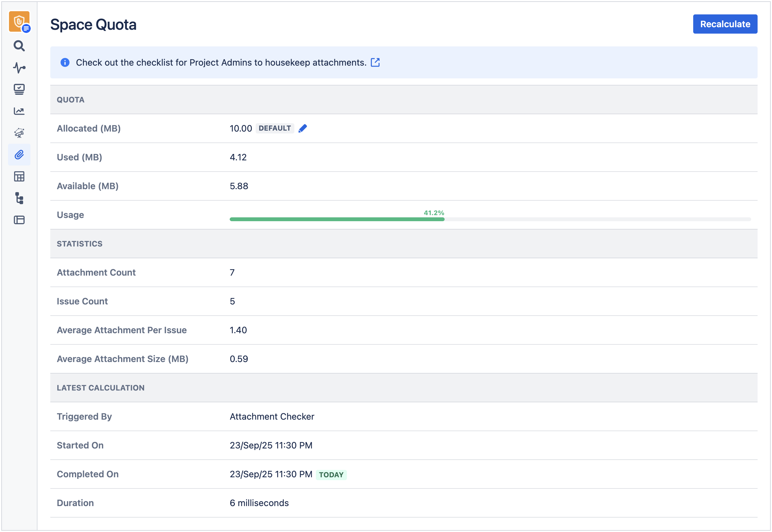Click the DEFAULT badge next to allocated value
The height and width of the screenshot is (532, 772).
275,128
